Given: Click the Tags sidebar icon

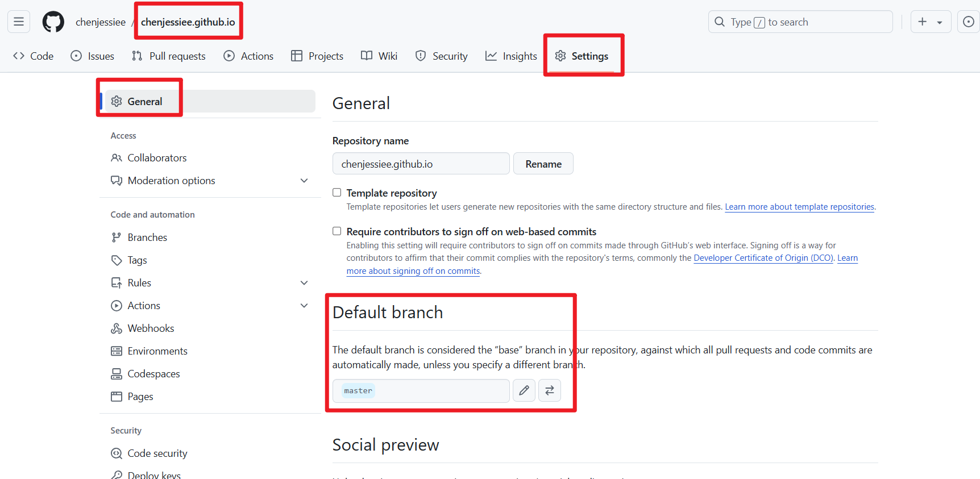Looking at the screenshot, I should (117, 260).
